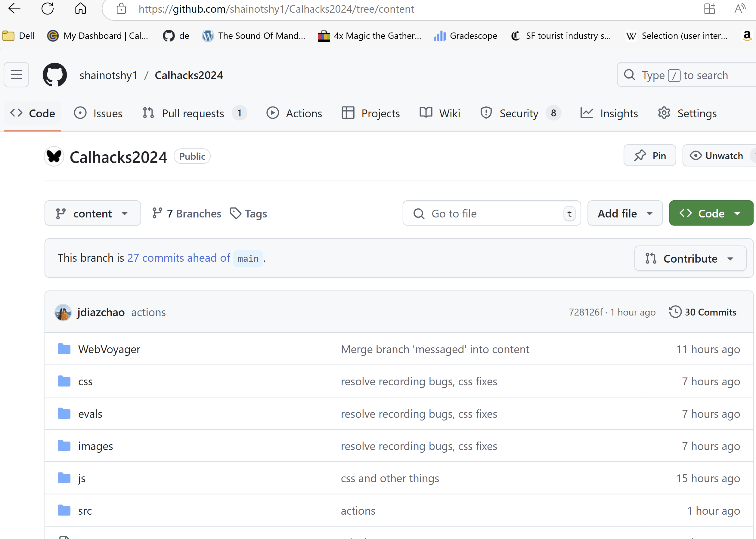Expand the green Code dropdown
This screenshot has width=756, height=539.
[x=711, y=214]
